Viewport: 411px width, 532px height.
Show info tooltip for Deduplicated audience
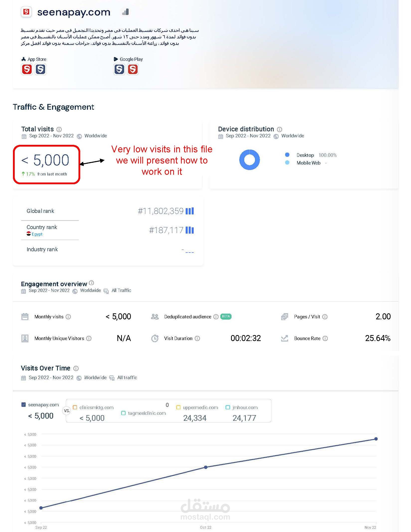click(x=216, y=317)
